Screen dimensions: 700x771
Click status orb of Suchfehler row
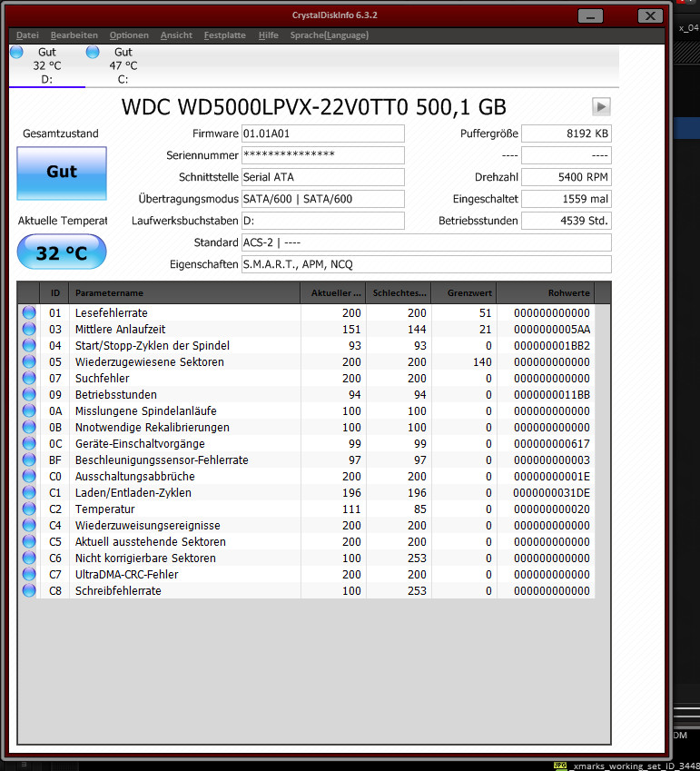coord(29,378)
